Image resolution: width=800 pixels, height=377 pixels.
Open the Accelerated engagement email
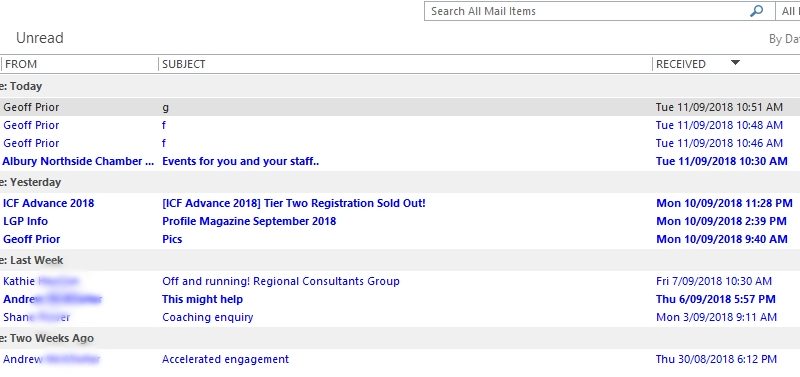coord(400,359)
